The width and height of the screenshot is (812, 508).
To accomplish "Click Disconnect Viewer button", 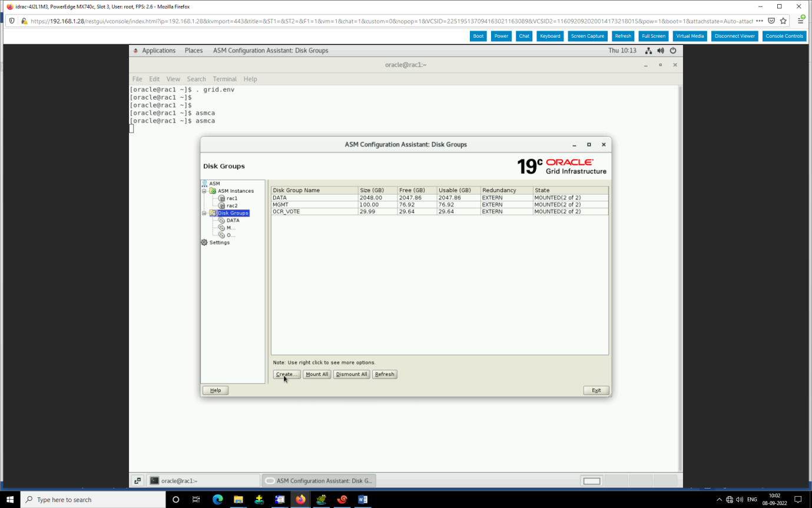I will [735, 36].
